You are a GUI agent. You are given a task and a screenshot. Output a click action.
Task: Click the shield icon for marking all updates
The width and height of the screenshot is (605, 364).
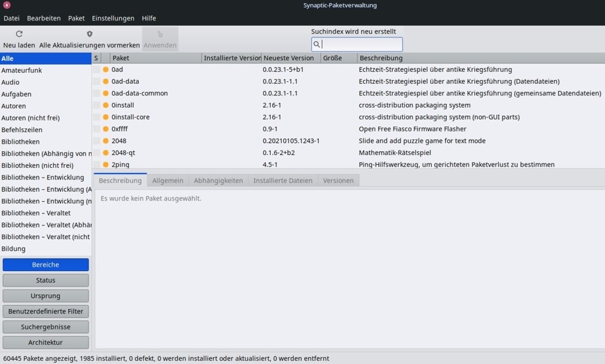click(x=89, y=34)
